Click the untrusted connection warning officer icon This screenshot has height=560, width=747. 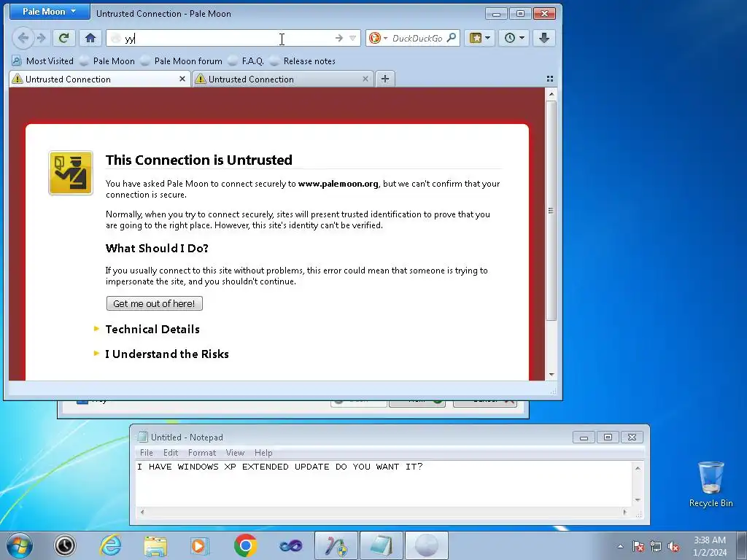click(x=71, y=173)
